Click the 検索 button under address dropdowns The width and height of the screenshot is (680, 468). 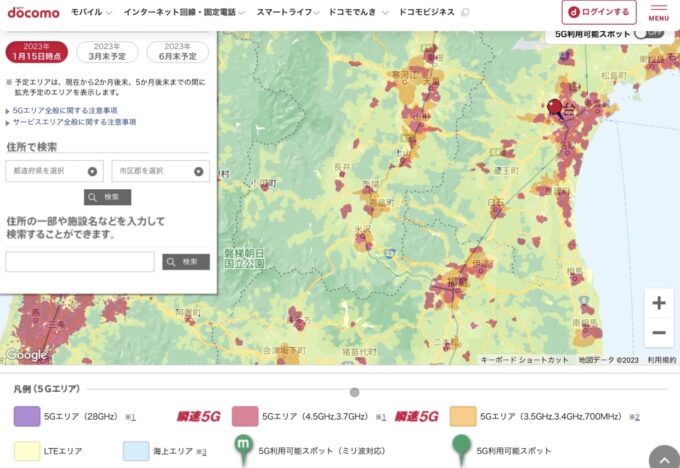(108, 197)
